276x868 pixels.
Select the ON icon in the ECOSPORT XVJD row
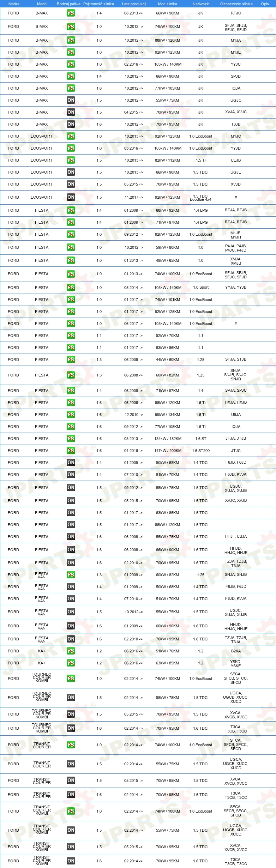click(71, 184)
